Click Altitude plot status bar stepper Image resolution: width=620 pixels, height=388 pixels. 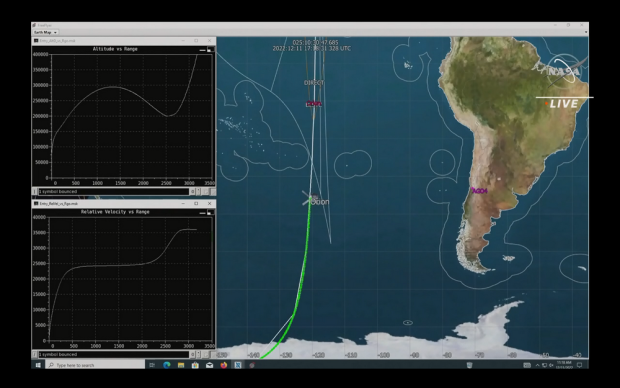(198, 191)
